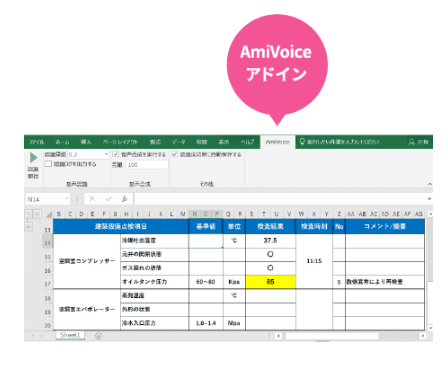Open the ヘルプ ribbon tab
Viewport: 448px width, 376px height.
[x=247, y=142]
